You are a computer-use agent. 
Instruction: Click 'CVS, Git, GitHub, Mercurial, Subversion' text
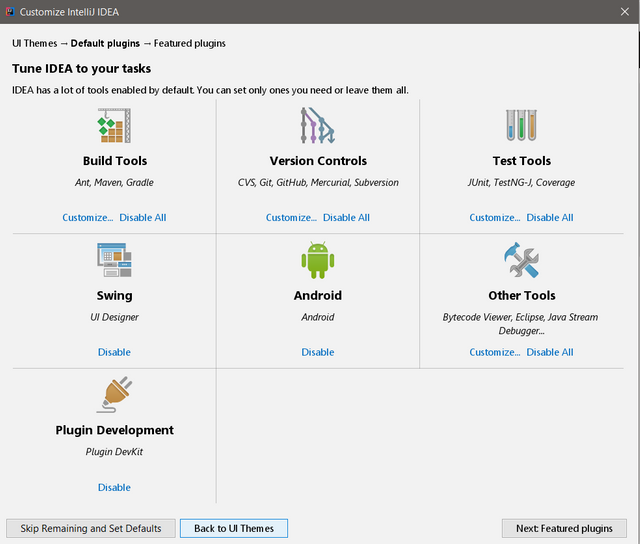pos(318,182)
